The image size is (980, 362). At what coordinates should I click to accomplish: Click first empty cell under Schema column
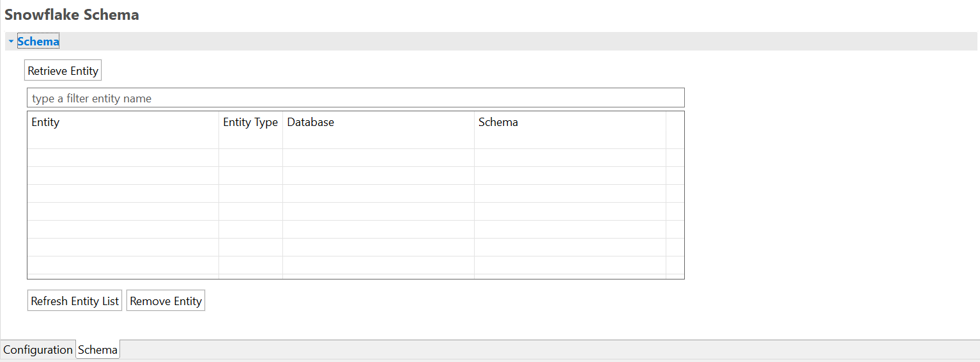coord(570,157)
